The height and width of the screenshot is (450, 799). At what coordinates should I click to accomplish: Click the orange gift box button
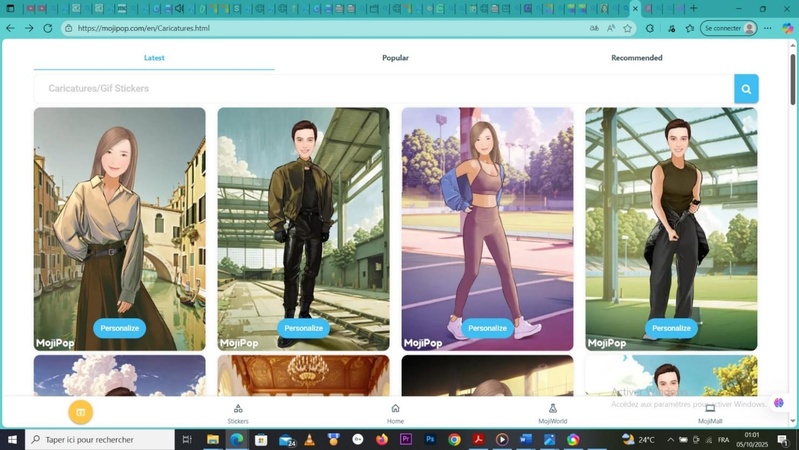coord(80,412)
